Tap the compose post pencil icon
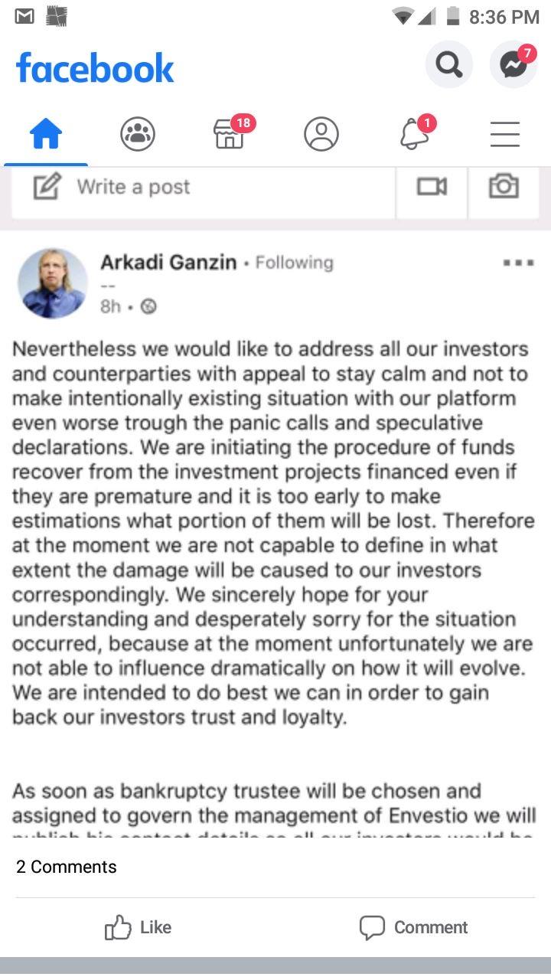 [47, 187]
